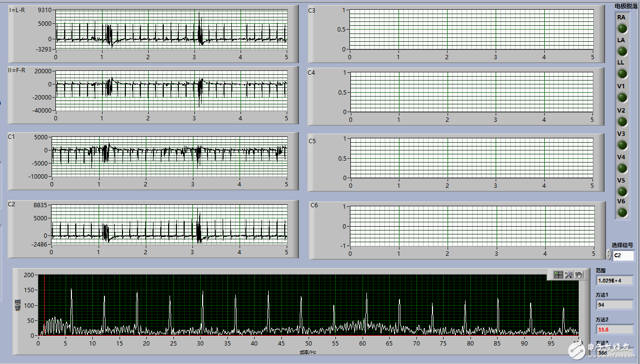The image size is (640, 364).
Task: Click the V3 electrode-off LED
Action: click(622, 145)
